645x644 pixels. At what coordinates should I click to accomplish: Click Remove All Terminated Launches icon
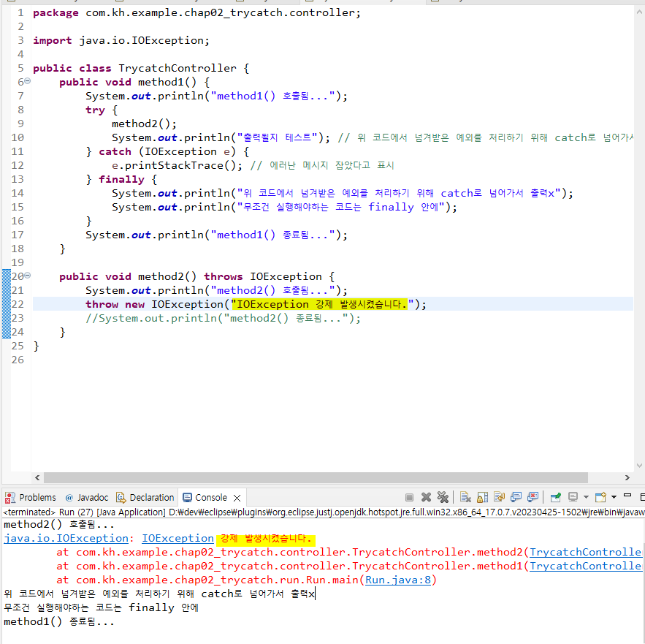tap(443, 497)
